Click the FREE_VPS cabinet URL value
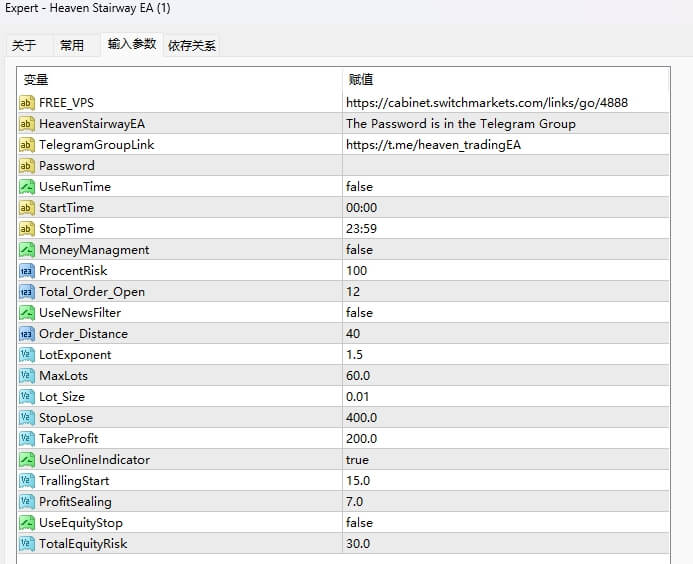 click(487, 103)
